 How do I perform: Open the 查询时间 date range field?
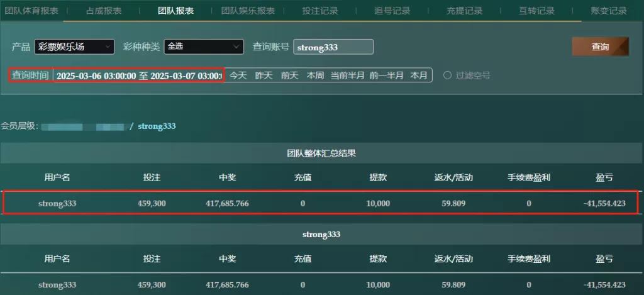coord(138,75)
